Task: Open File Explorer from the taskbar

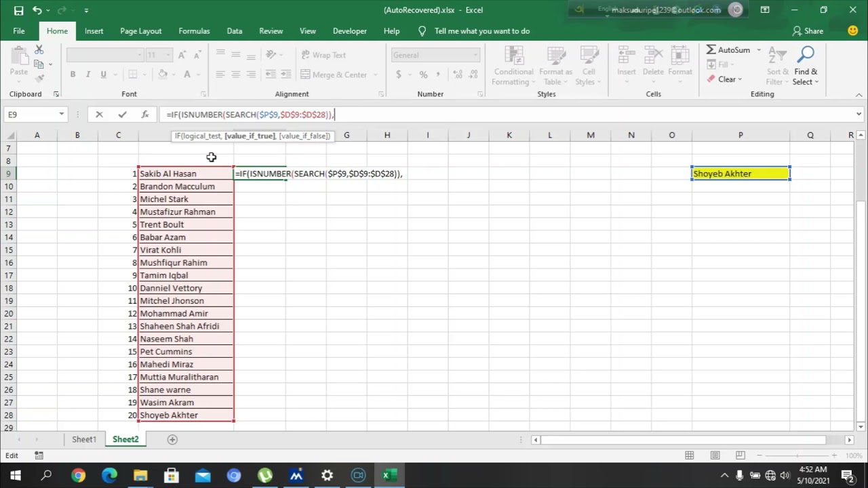Action: (140, 476)
